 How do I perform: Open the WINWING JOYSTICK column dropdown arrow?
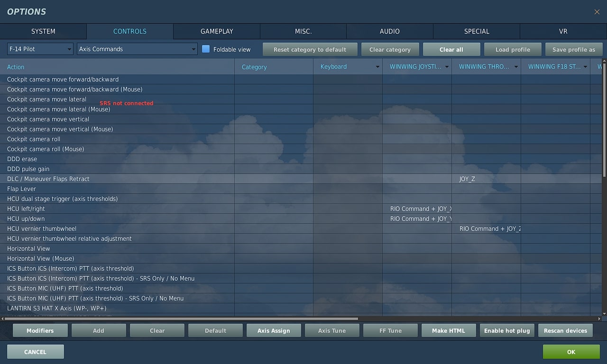[x=447, y=67]
